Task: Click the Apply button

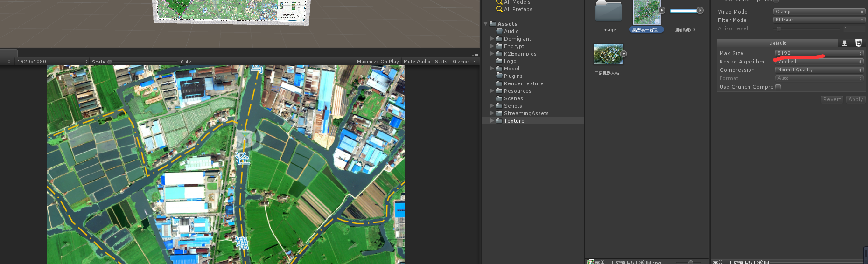Action: pos(856,99)
